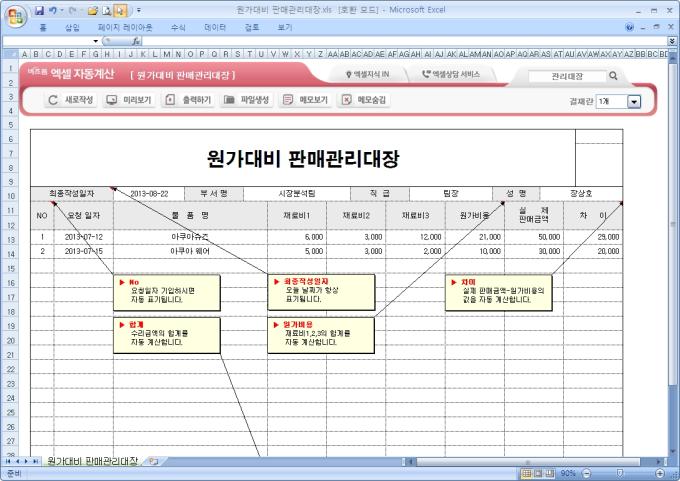680x481 pixels.
Task: Go to last sheet navigation arrow
Action: (x=36, y=461)
